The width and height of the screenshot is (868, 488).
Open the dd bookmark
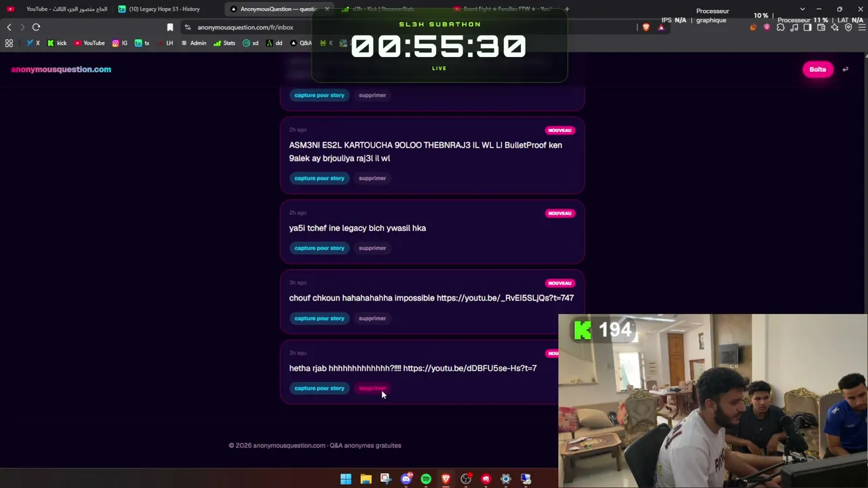274,43
